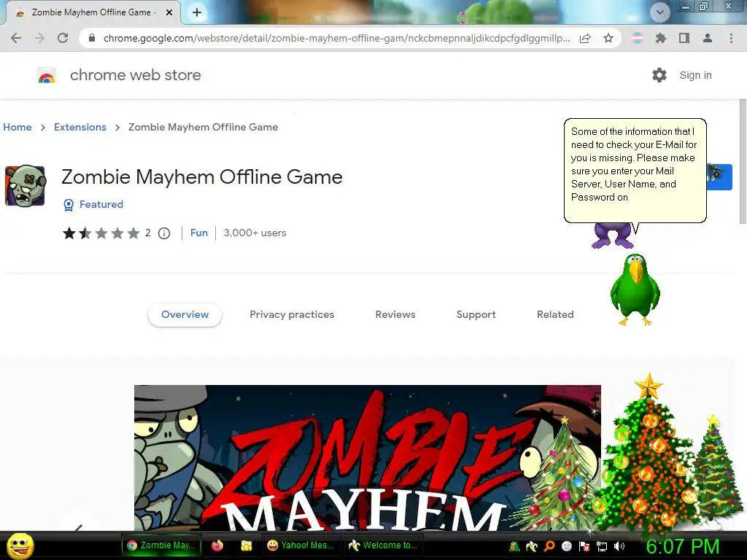Viewport: 747px width, 560px height.
Task: Open the volume speaker tray icon
Action: [619, 546]
